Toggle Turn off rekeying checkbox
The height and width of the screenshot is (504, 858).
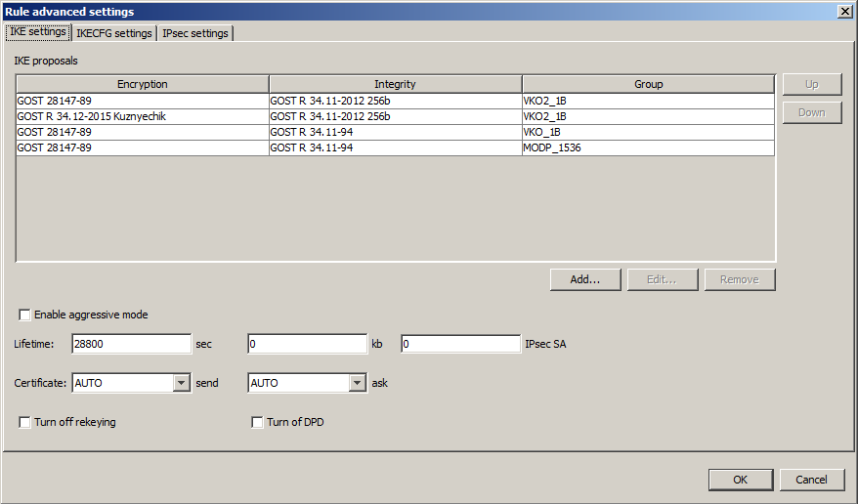24,422
